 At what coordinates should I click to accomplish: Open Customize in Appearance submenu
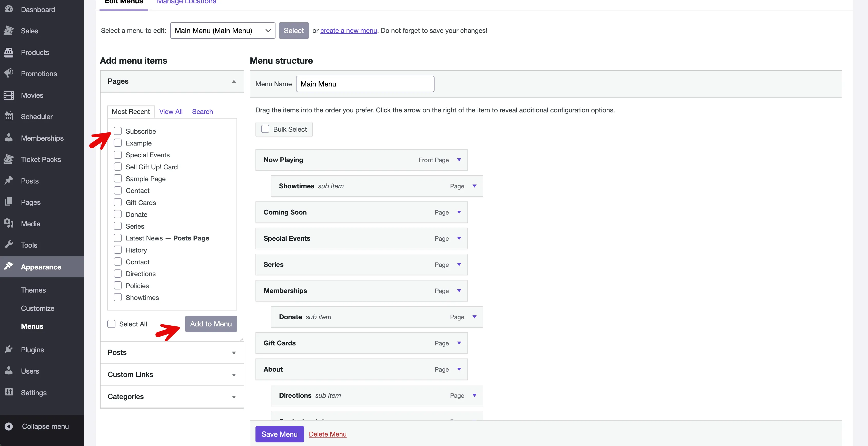[x=38, y=308]
